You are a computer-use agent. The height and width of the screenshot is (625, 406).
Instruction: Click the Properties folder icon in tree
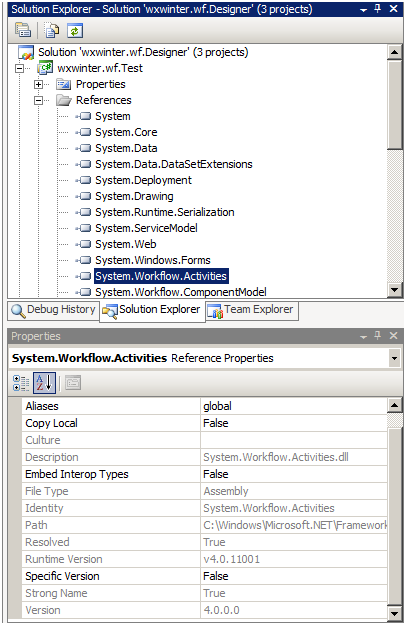[63, 84]
